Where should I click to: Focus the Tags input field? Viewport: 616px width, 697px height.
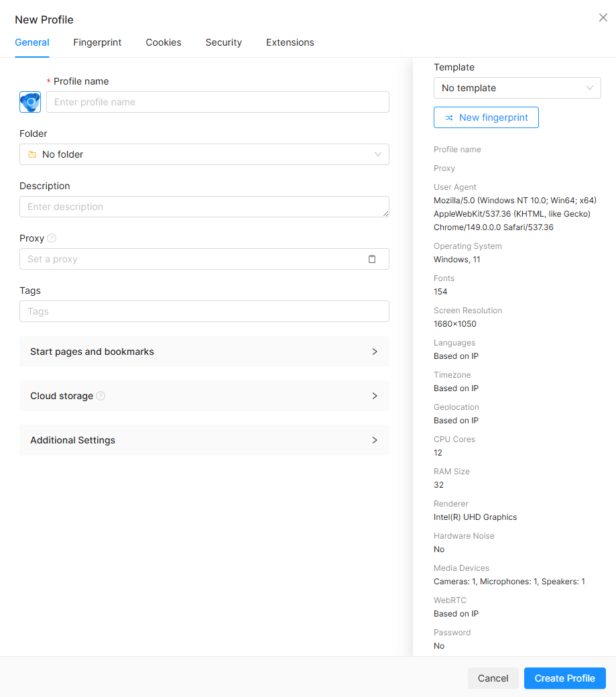[x=204, y=311]
